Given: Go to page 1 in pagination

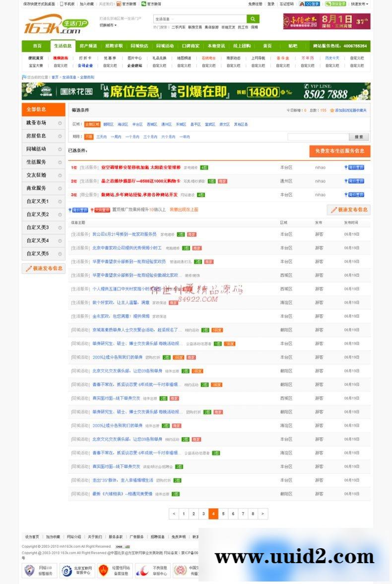Looking at the screenshot, I should click(184, 513).
